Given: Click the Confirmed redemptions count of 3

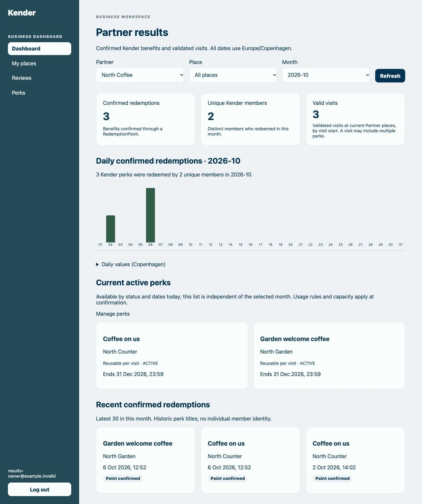Looking at the screenshot, I should 106,116.
